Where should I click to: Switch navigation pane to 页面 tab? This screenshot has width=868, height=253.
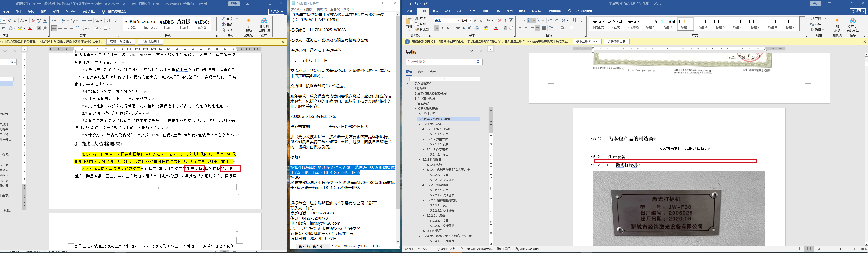tap(421, 71)
